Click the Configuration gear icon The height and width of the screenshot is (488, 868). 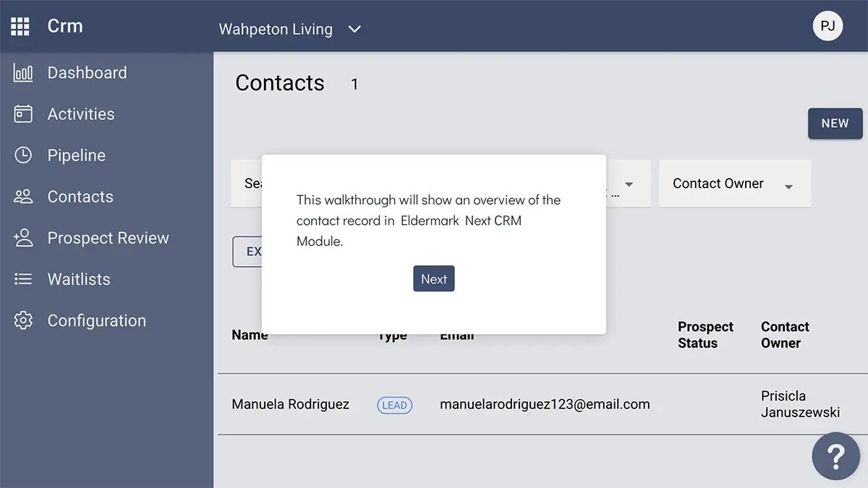(23, 320)
